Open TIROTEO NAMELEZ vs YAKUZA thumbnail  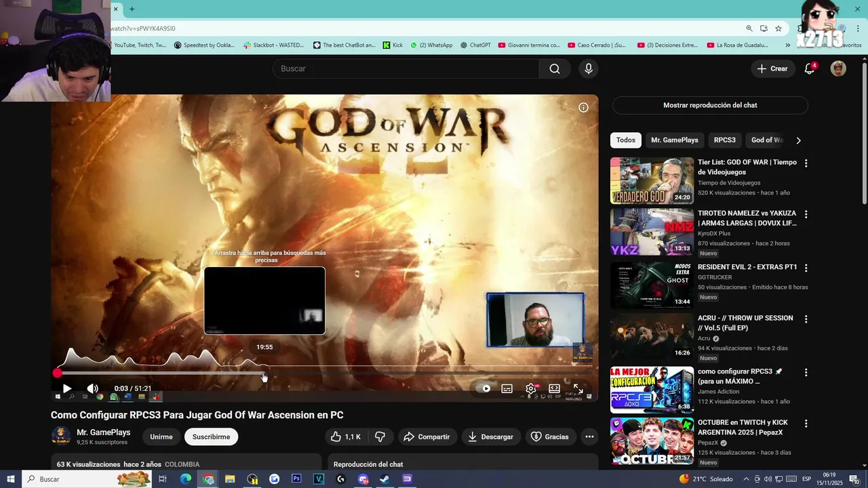(652, 232)
